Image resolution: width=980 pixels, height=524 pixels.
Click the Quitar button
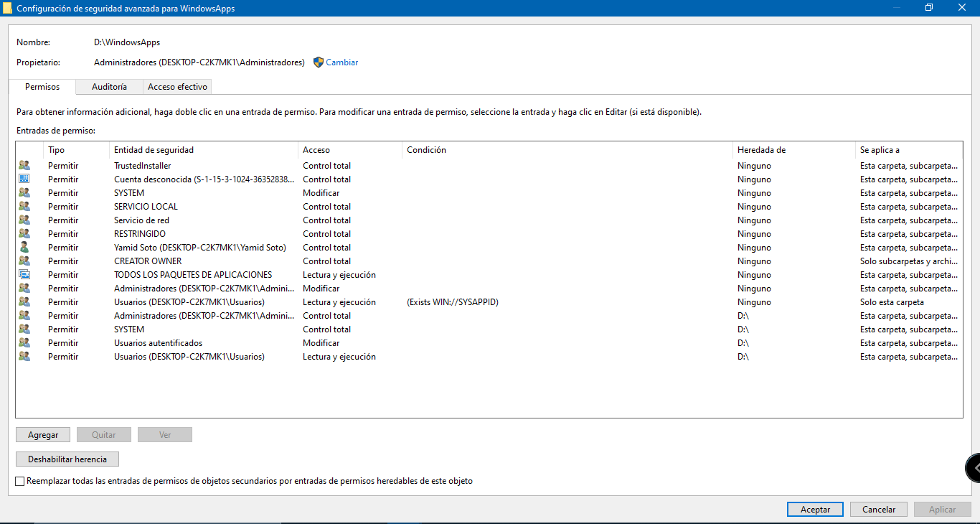click(104, 435)
